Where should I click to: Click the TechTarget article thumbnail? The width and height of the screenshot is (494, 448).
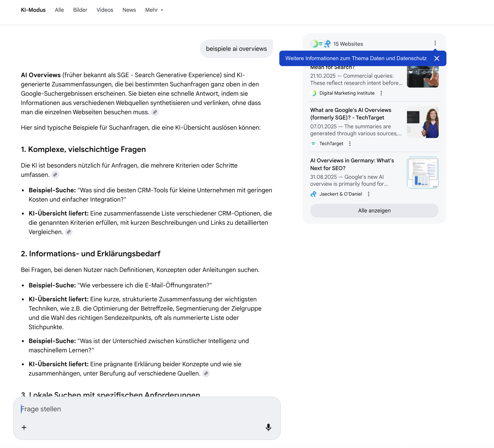(x=422, y=122)
